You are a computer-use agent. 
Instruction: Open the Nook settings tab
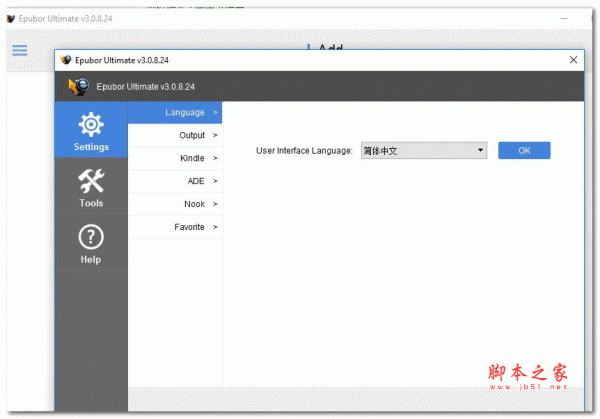pos(175,204)
